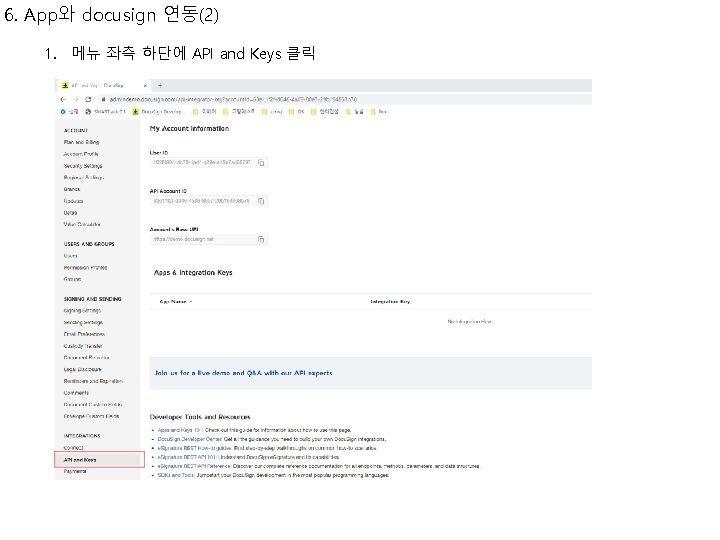This screenshot has height=540, width=720.
Task: Open Document Custom Fields in sidebar
Action: (93, 405)
